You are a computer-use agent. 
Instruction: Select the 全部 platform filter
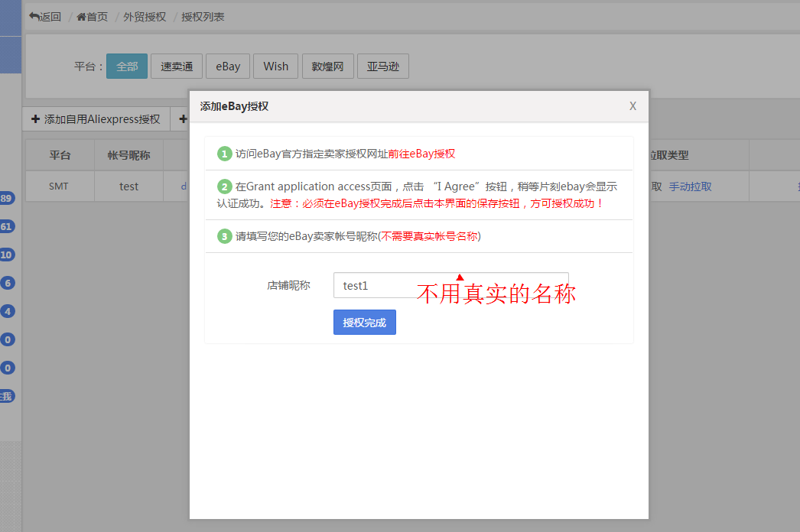(127, 66)
